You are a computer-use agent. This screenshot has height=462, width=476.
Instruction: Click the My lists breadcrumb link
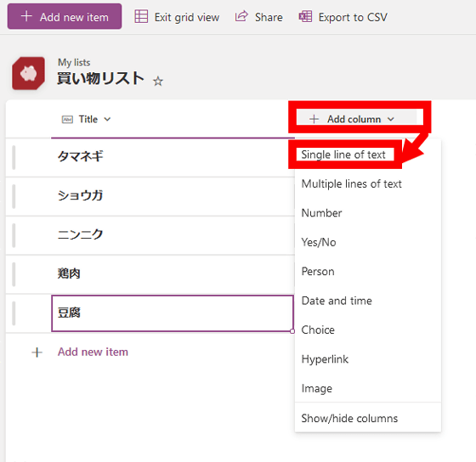point(74,63)
